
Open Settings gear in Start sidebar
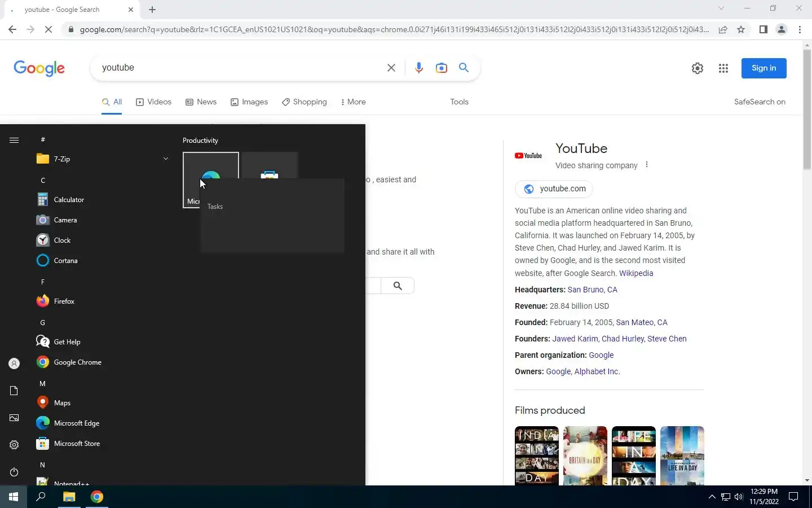[x=14, y=445]
